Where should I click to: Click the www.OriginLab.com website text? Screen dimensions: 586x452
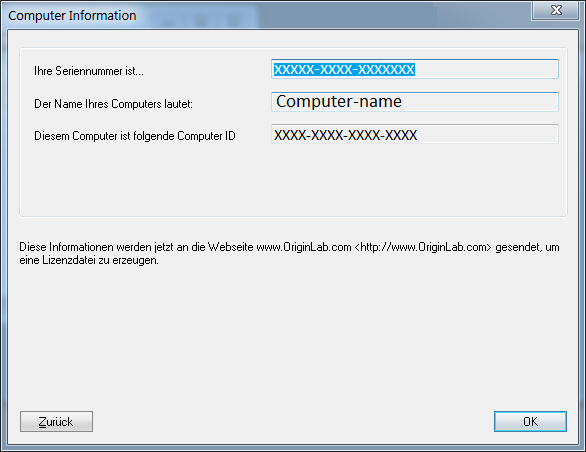[x=304, y=247]
